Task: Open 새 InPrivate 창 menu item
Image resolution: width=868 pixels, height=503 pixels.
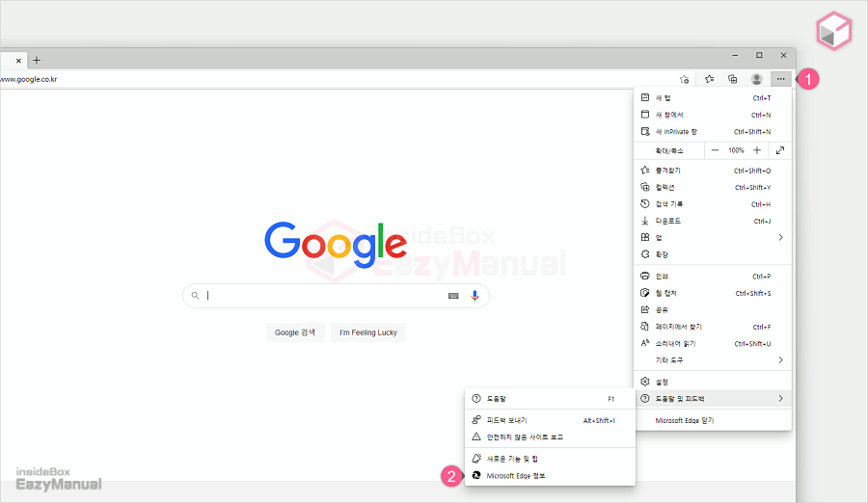Action: (713, 132)
